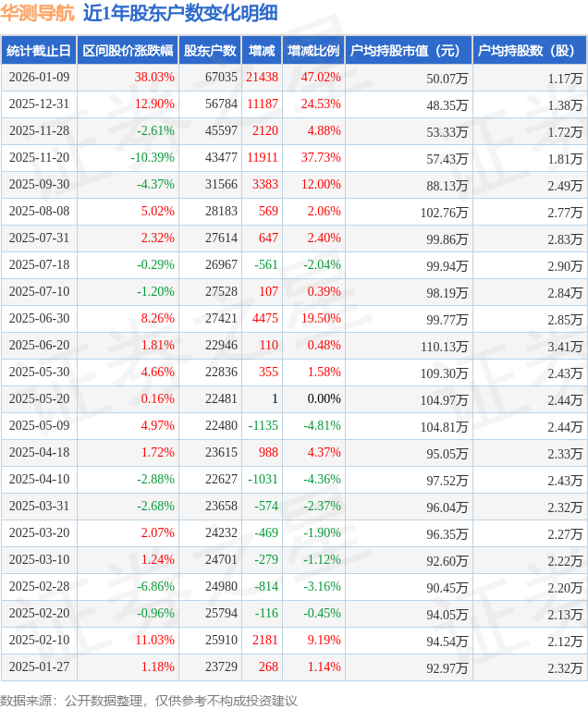Select the 47.02% change ratio cell
Image resolution: width=588 pixels, height=709 pixels.
click(x=321, y=78)
